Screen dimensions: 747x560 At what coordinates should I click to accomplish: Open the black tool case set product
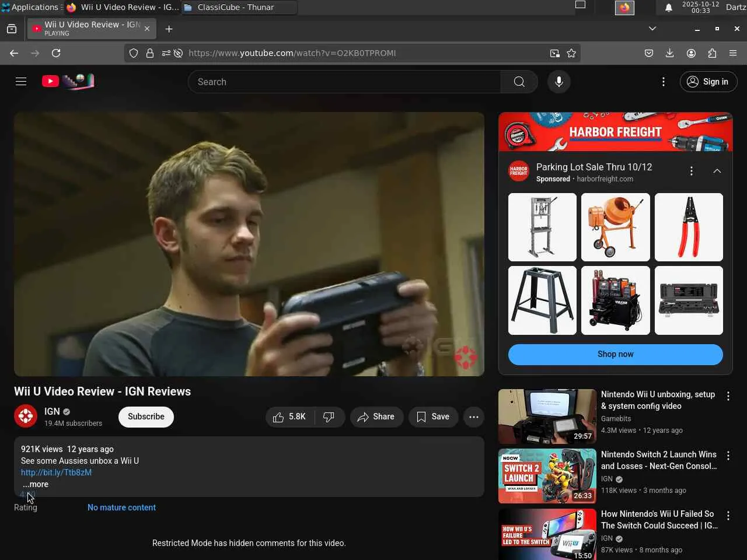689,300
